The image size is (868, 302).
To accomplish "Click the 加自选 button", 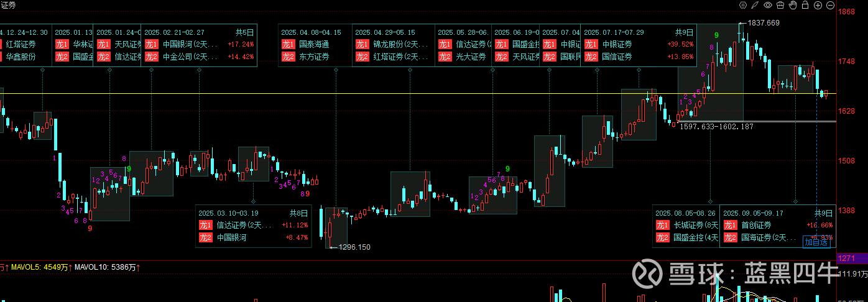I will (x=816, y=242).
